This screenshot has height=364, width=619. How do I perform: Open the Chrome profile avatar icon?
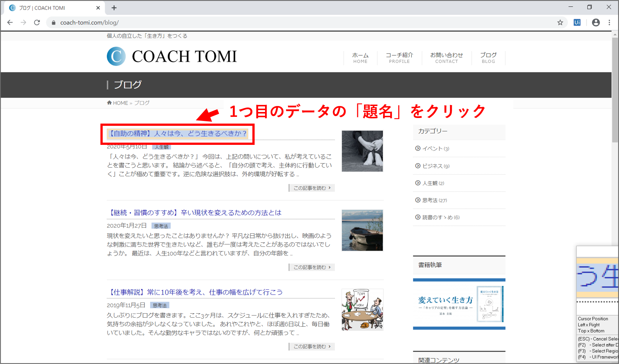(596, 22)
